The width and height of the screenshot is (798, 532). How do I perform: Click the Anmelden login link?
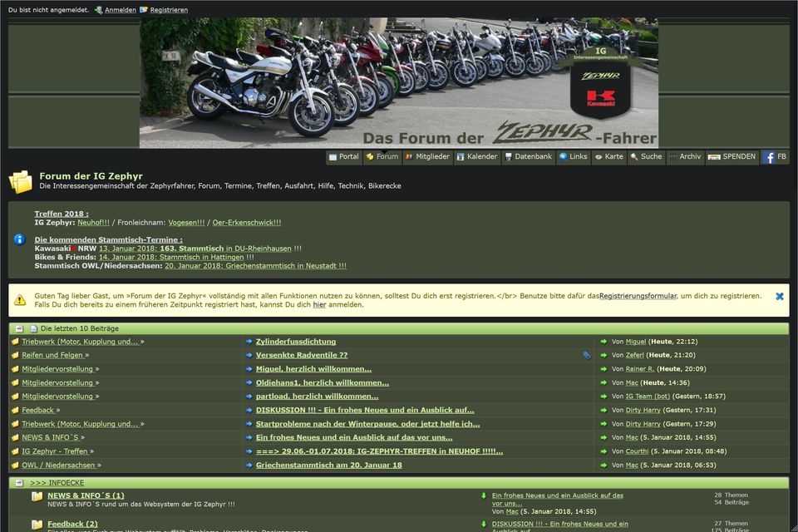(x=120, y=10)
